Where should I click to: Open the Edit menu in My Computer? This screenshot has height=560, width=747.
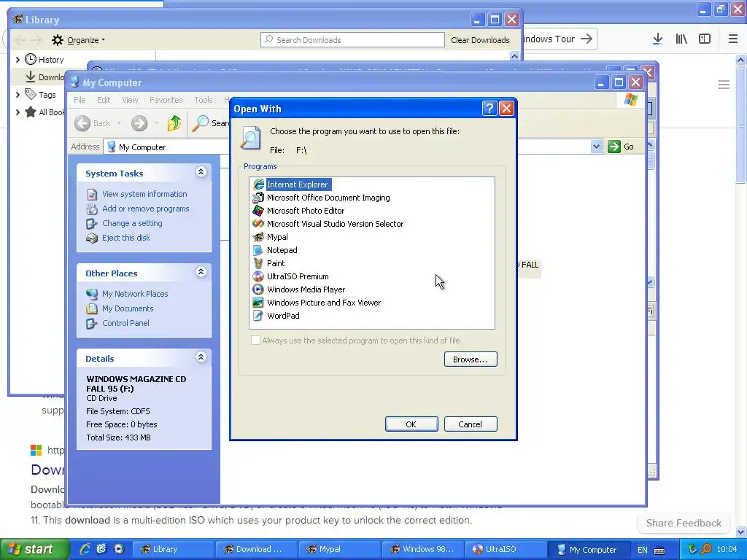click(104, 100)
